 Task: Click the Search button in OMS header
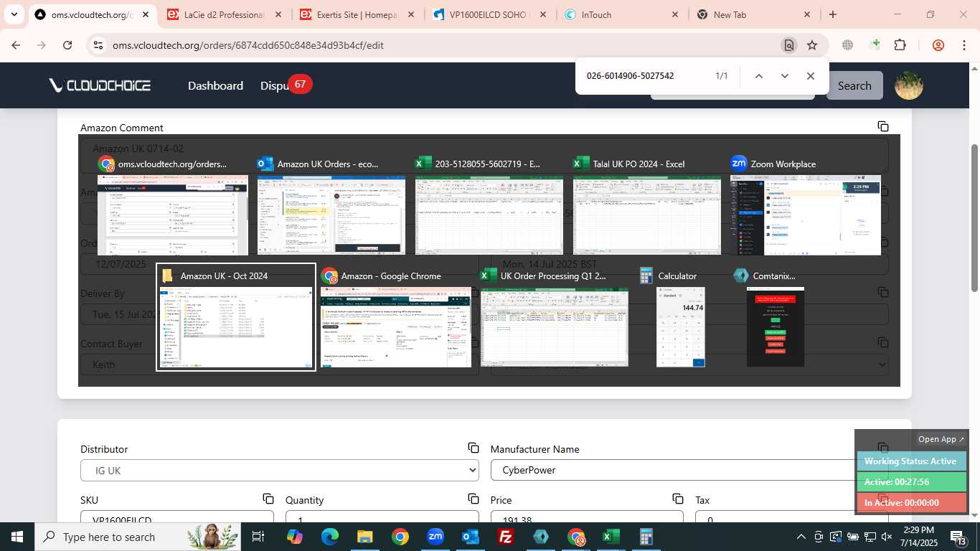854,85
